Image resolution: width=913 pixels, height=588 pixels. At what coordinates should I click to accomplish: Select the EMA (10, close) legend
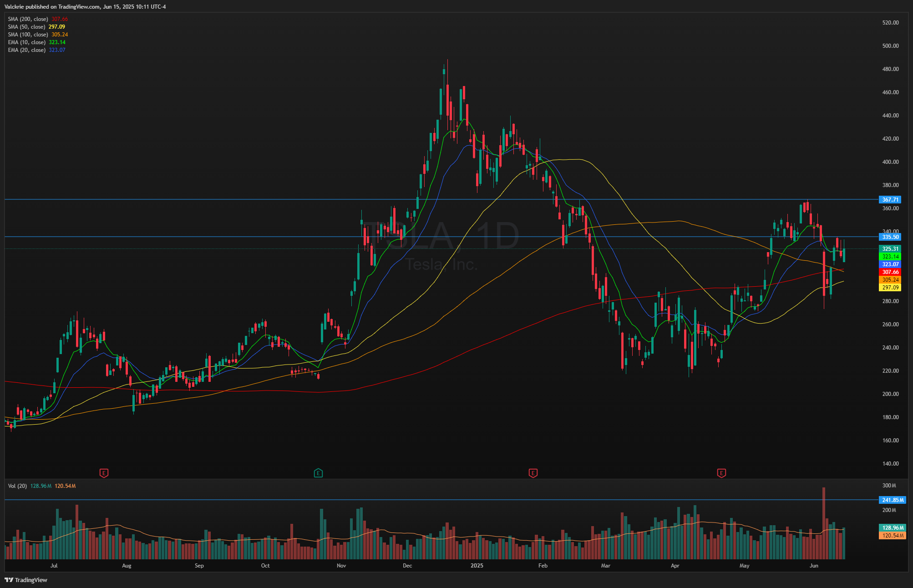tap(36, 42)
